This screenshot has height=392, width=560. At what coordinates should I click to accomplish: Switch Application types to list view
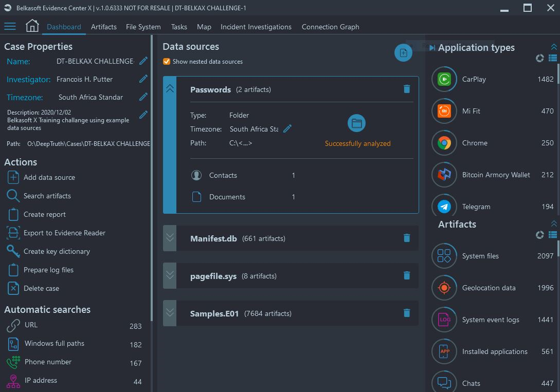click(553, 58)
